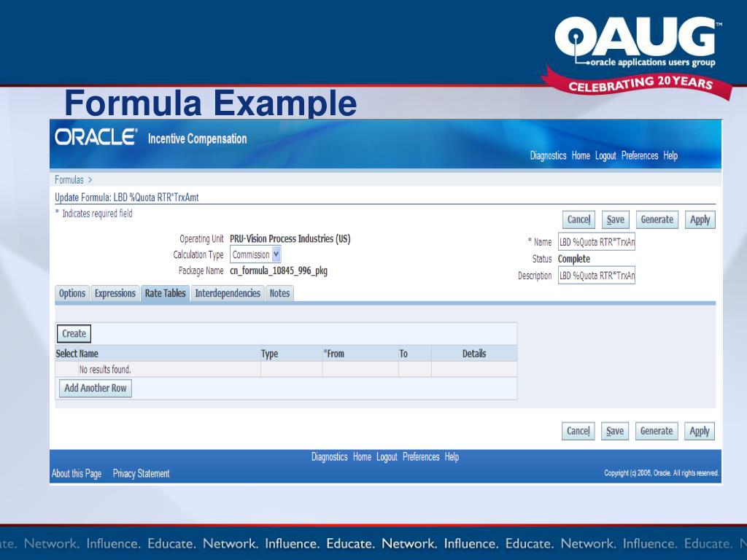Open Diagnostics link in top banner
The width and height of the screenshot is (747, 560).
(549, 156)
